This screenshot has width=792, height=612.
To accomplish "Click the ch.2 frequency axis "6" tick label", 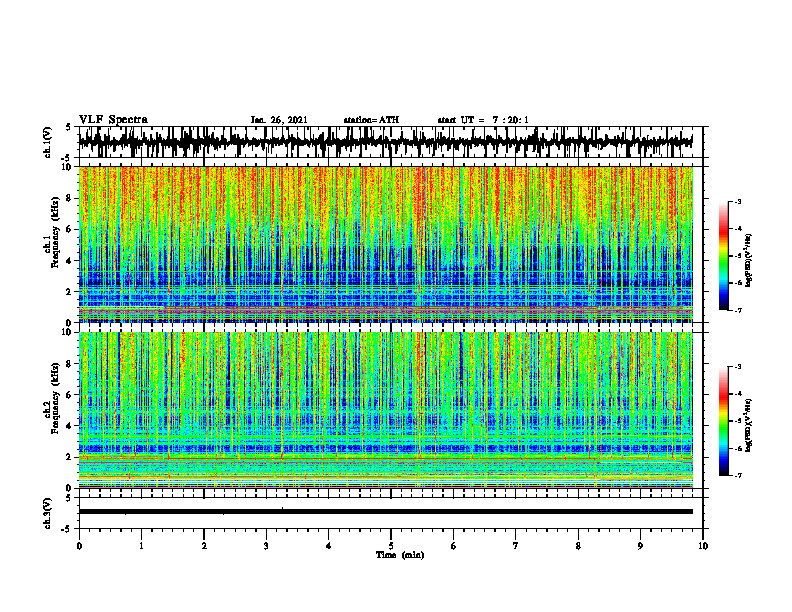I will (x=71, y=395).
